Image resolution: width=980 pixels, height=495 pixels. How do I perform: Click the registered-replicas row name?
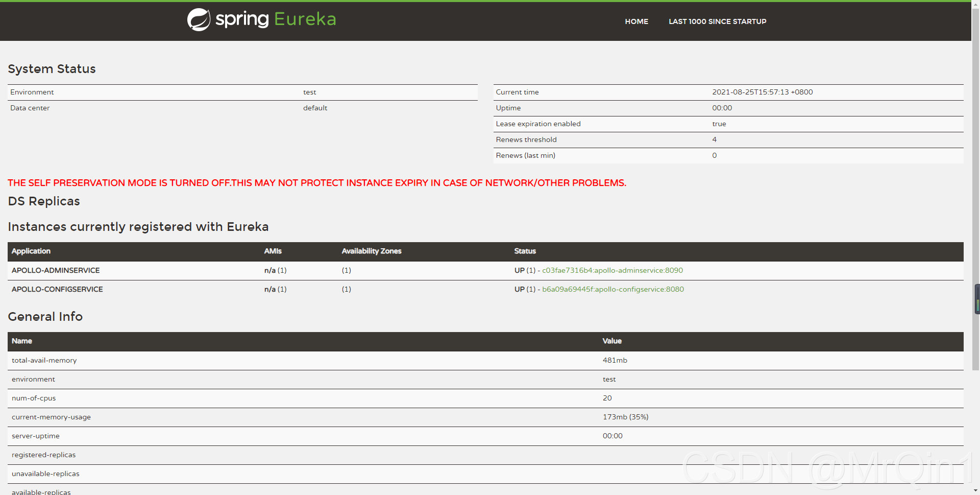tap(43, 455)
